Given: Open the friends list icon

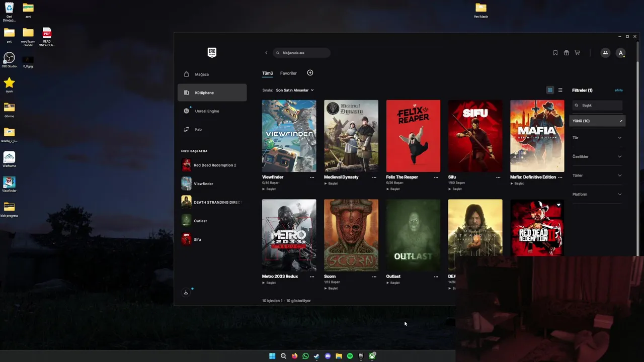Looking at the screenshot, I should pos(605,53).
